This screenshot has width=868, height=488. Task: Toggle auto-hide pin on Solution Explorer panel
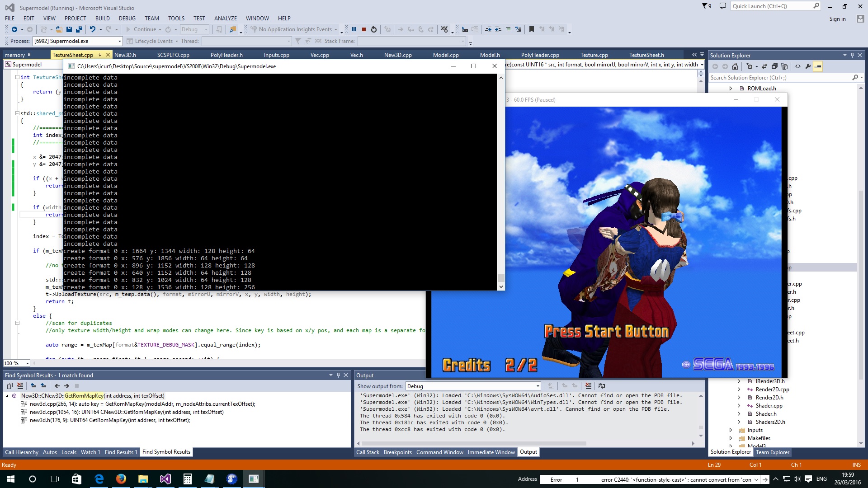tap(852, 55)
